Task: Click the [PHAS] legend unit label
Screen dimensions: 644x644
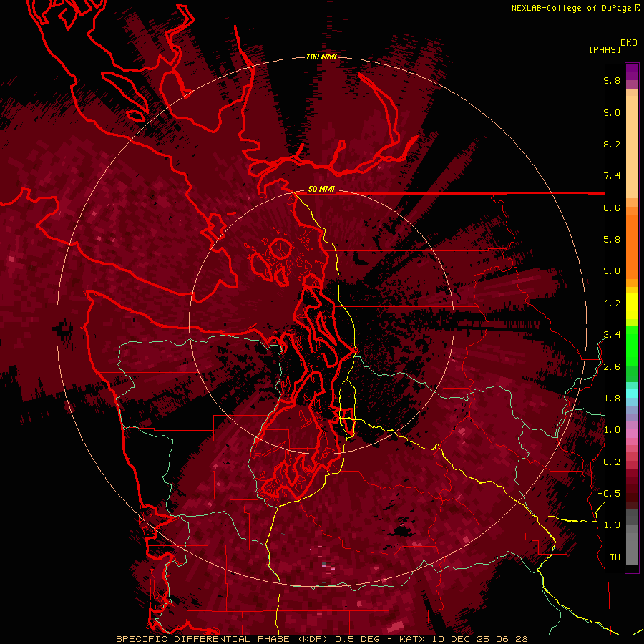Action: click(605, 49)
